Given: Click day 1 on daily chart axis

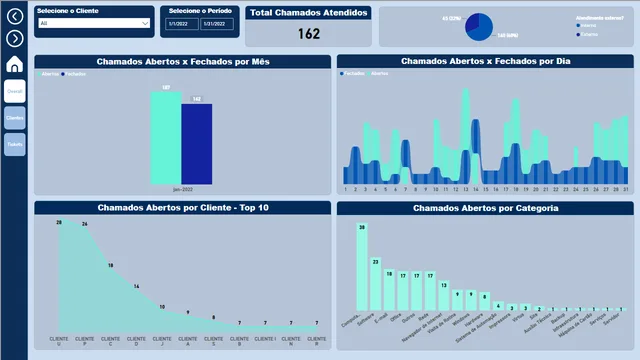Looking at the screenshot, I should click(345, 190).
